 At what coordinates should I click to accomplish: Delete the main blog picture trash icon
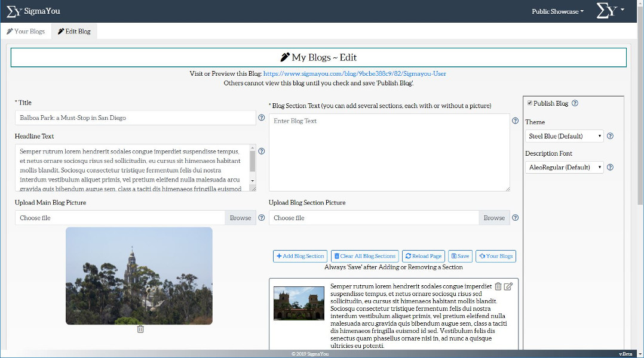pos(140,329)
